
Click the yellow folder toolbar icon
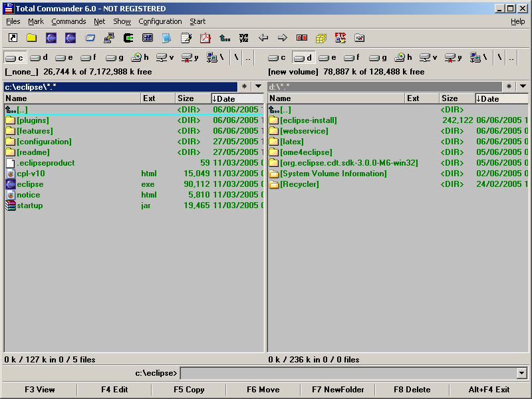click(32, 38)
